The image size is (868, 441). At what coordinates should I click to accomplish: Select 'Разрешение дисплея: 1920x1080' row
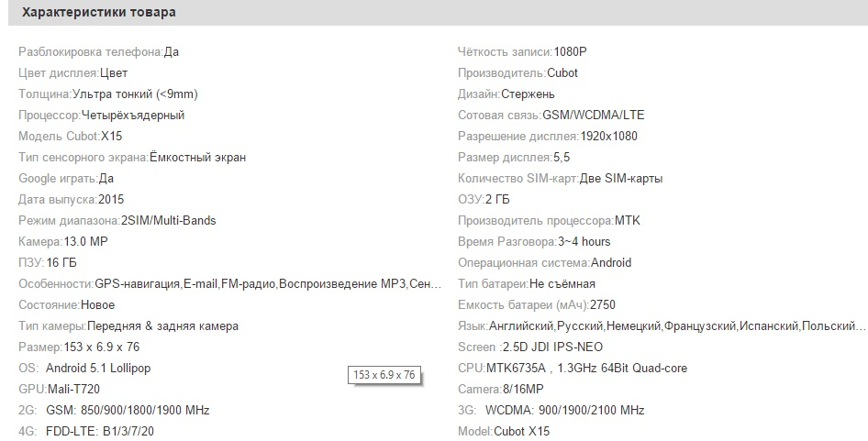tap(548, 136)
